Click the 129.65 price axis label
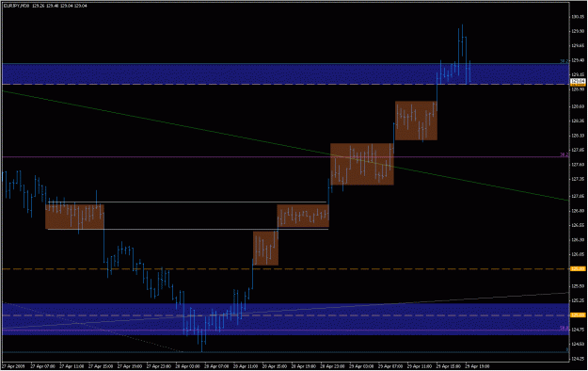The height and width of the screenshot is (371, 588). (578, 46)
